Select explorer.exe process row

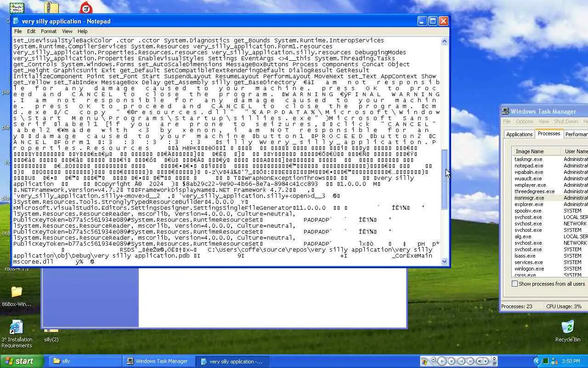pos(550,204)
